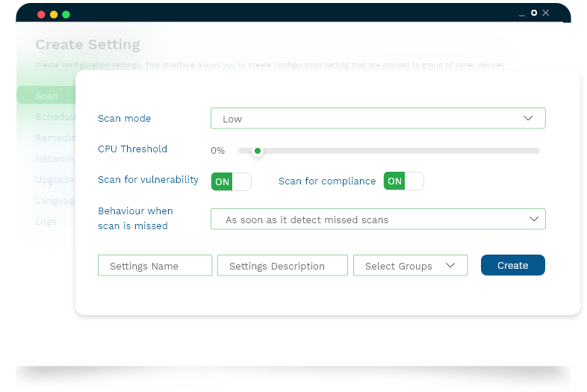The image size is (587, 392).
Task: Click the yellow minimize dot in titlebar
Action: [x=54, y=15]
